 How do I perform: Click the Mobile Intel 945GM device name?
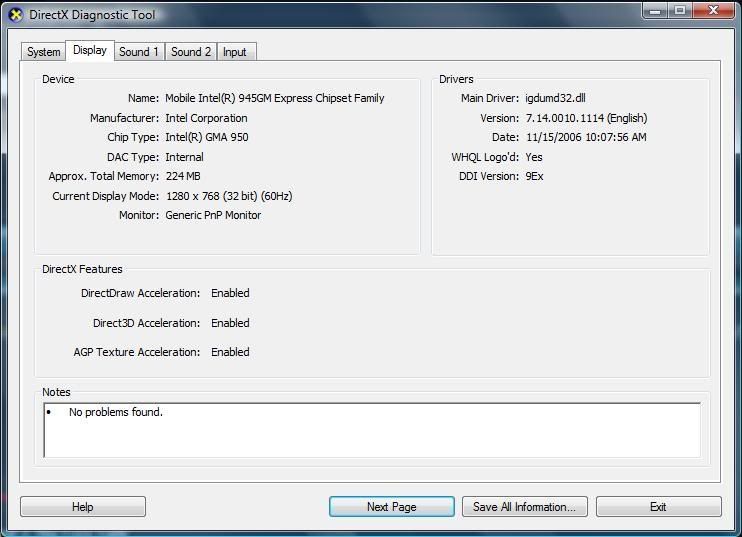click(x=274, y=98)
